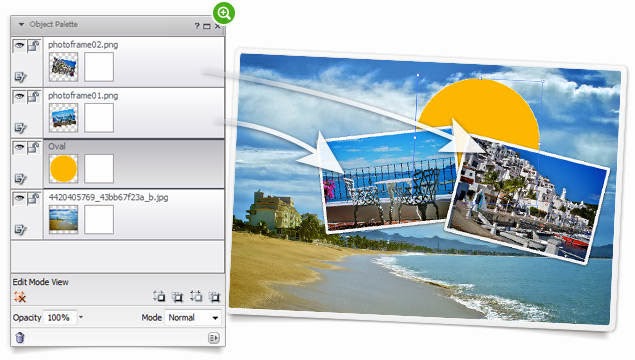
Task: Hide the photoframe02.png layer with its eye
Action: [19, 45]
